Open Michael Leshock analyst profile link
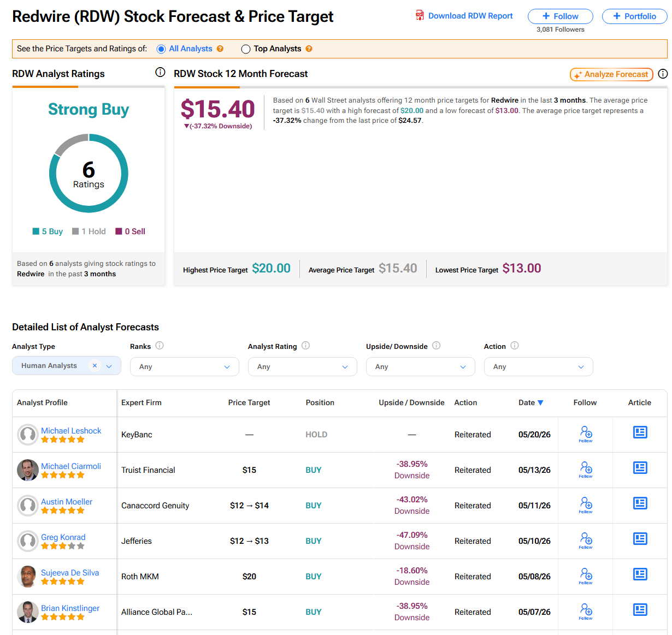672x635 pixels. pos(71,430)
